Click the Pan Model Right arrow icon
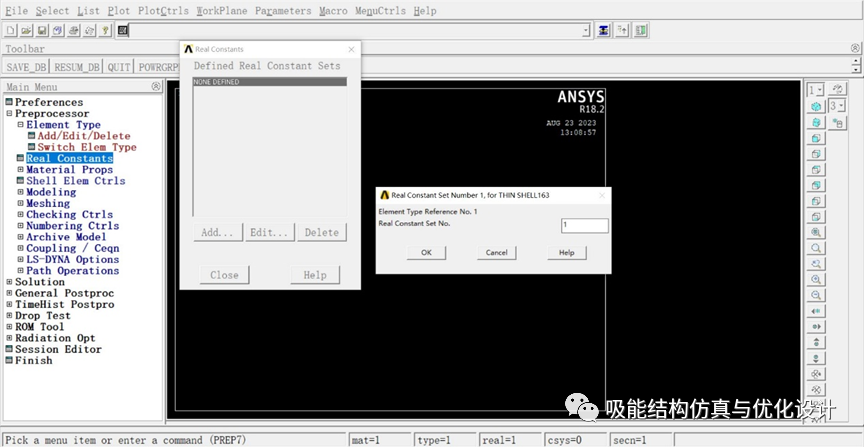The image size is (864, 447). [x=816, y=327]
